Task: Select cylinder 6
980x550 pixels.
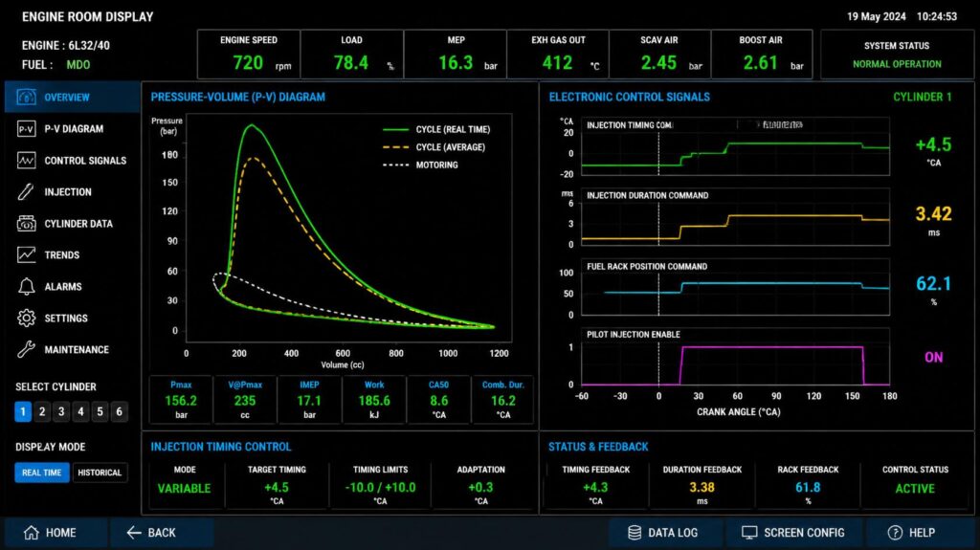Action: pos(120,411)
